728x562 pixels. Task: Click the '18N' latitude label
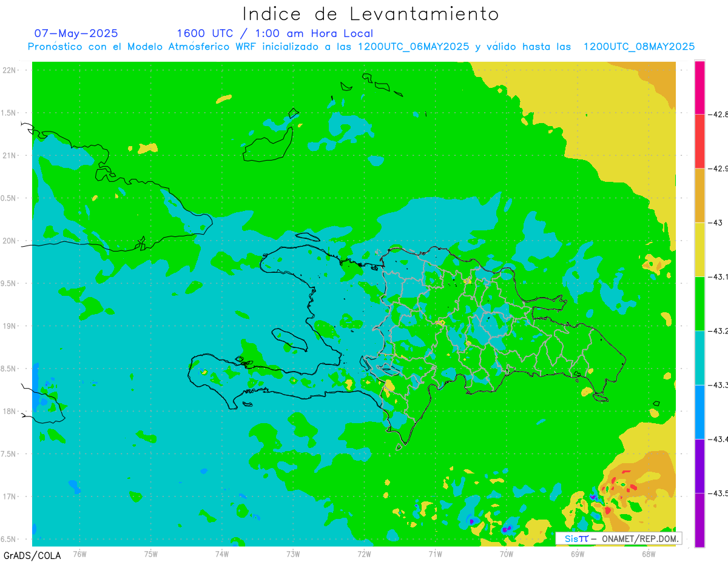[x=10, y=411]
